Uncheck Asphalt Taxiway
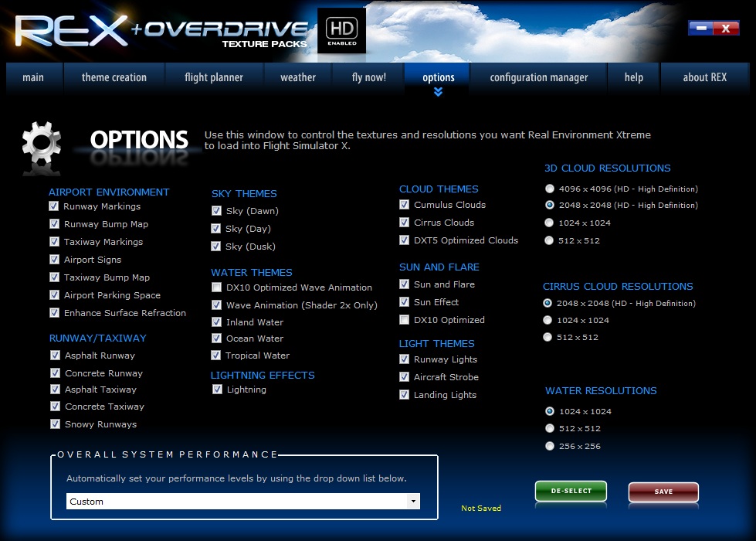756x541 pixels. 55,389
